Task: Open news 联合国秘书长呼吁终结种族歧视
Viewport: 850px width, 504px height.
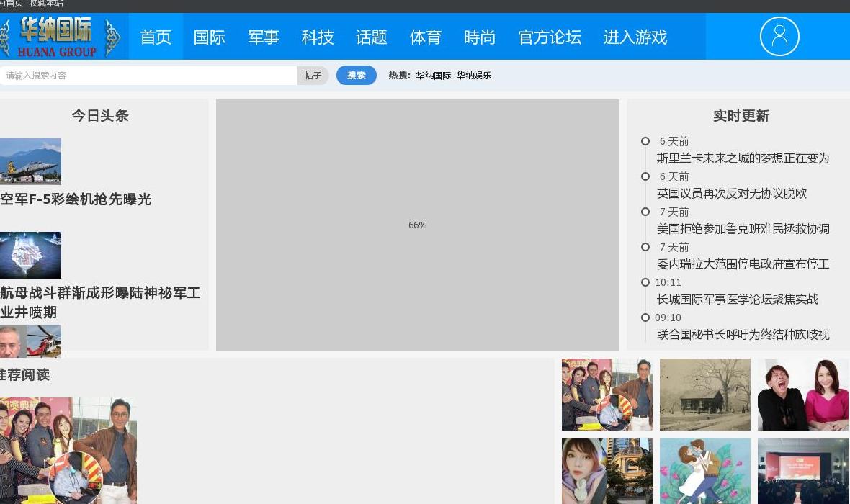Action: coord(743,334)
